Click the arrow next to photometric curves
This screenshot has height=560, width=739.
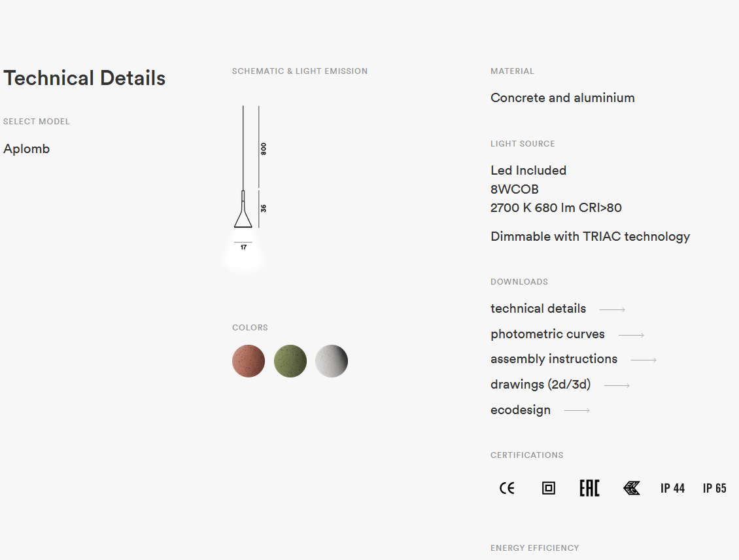point(631,335)
